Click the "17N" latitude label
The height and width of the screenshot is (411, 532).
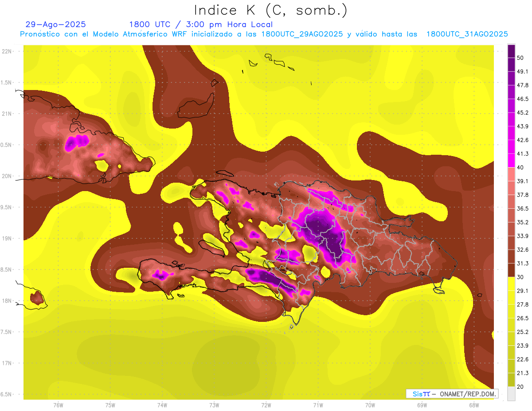pyautogui.click(x=7, y=363)
